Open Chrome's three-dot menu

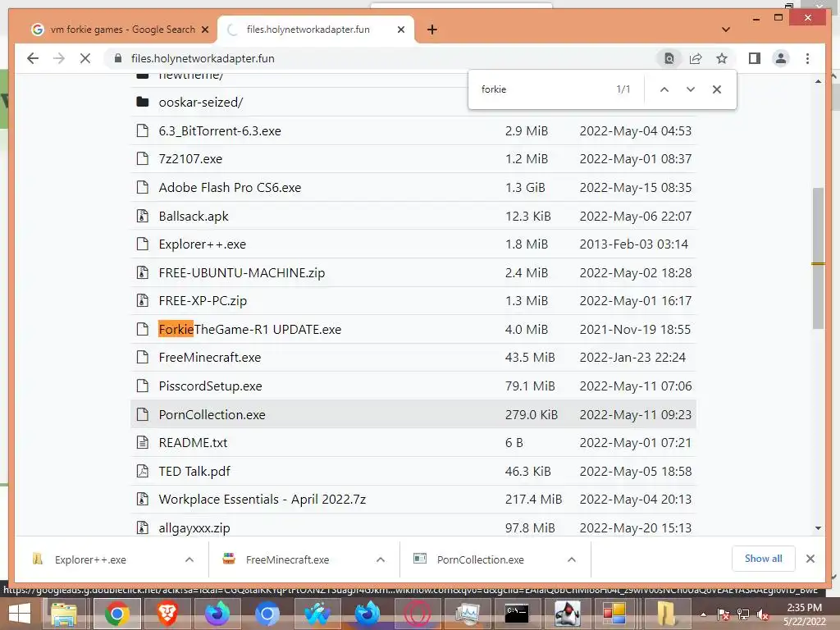coord(807,58)
